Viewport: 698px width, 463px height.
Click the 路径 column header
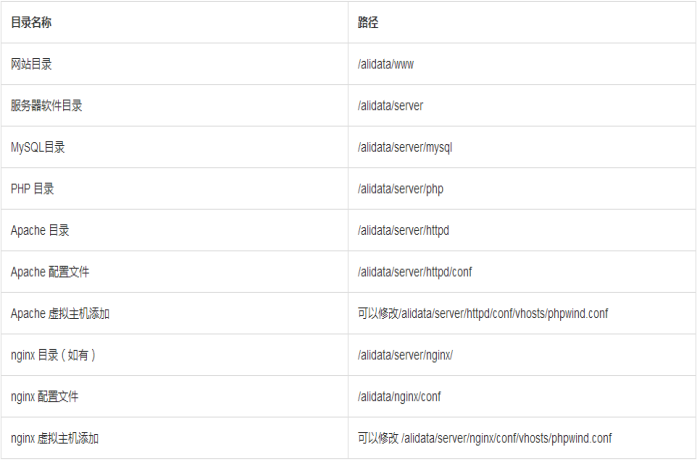coord(368,22)
